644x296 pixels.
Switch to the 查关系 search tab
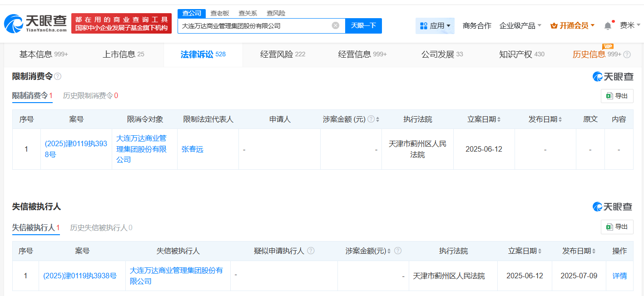pos(248,13)
